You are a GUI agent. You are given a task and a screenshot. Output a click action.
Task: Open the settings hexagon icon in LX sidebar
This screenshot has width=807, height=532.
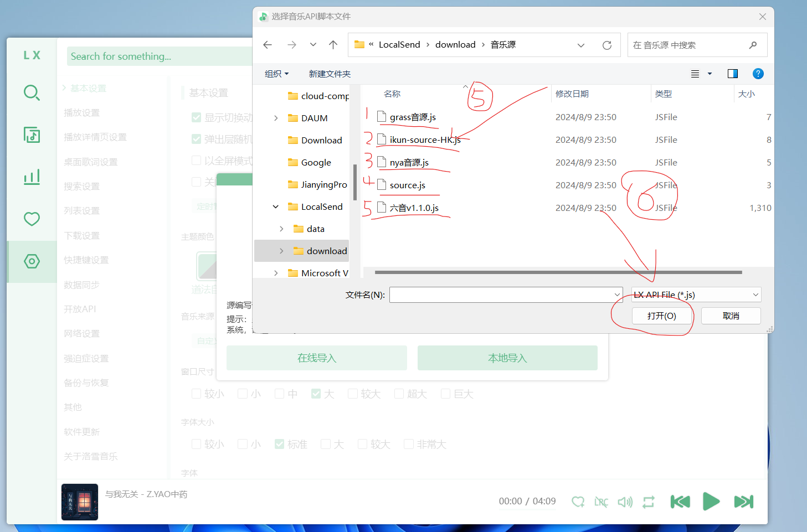point(32,261)
